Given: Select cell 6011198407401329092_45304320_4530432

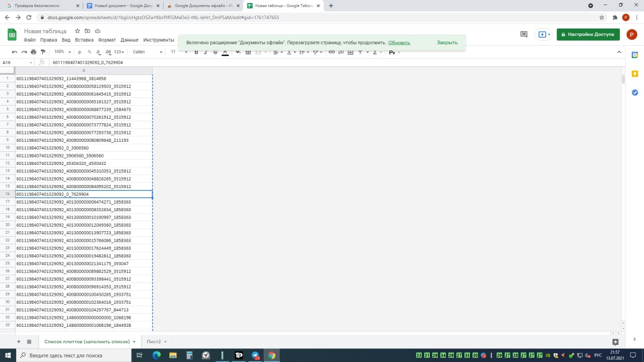Looking at the screenshot, I should pos(84,163).
